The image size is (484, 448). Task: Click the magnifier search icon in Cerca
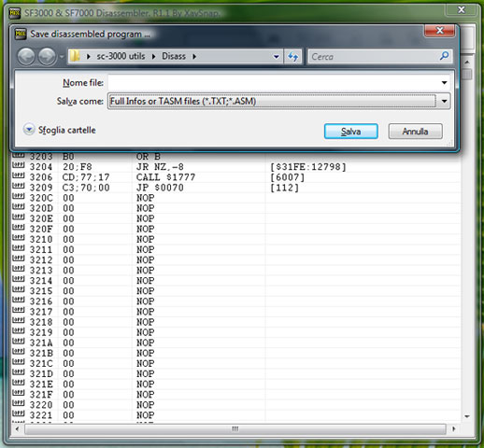[x=444, y=56]
